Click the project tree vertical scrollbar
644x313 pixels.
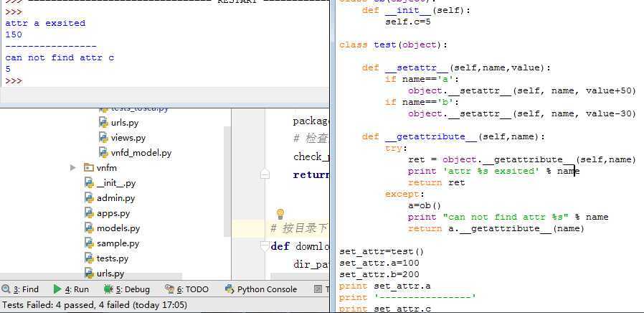click(227, 181)
